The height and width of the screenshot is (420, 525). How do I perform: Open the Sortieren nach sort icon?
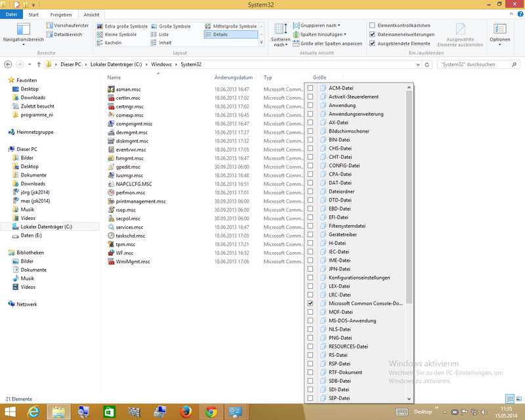pyautogui.click(x=281, y=33)
